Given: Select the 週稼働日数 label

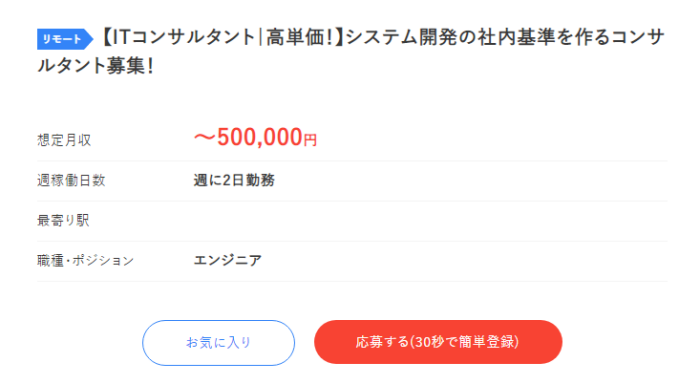Looking at the screenshot, I should pyautogui.click(x=71, y=180).
